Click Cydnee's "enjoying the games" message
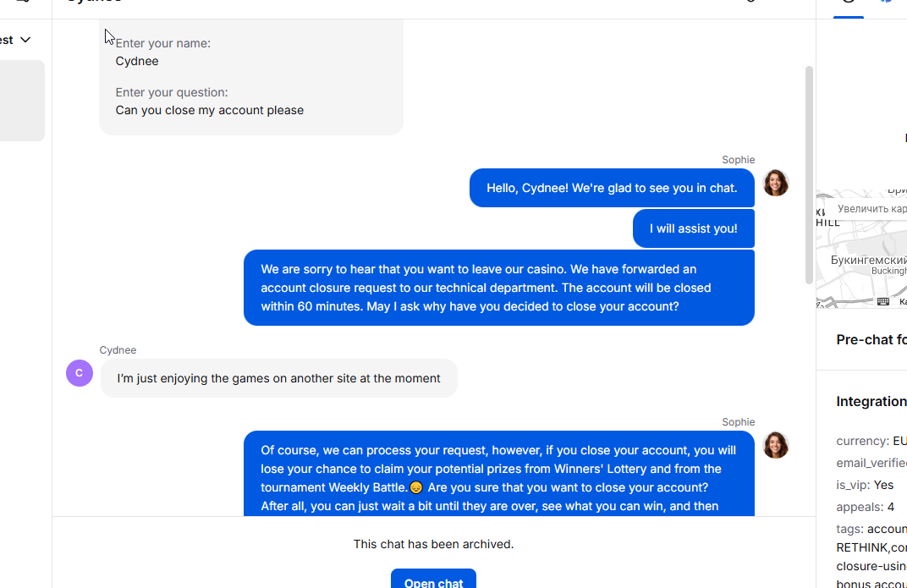Screen dimensions: 907x588 (x=278, y=378)
